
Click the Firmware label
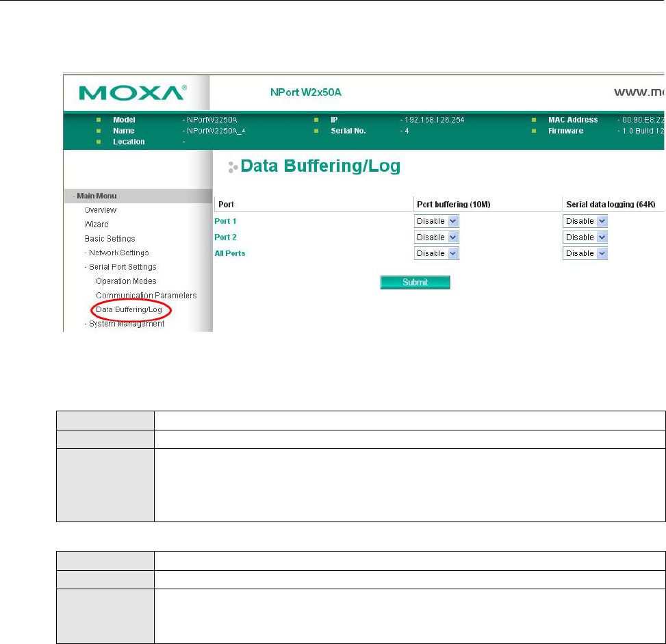[566, 131]
